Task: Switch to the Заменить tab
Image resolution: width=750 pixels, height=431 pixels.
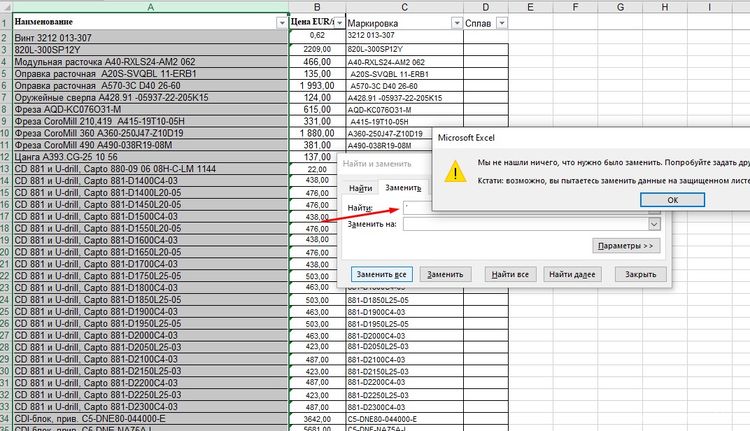Action: click(x=403, y=188)
